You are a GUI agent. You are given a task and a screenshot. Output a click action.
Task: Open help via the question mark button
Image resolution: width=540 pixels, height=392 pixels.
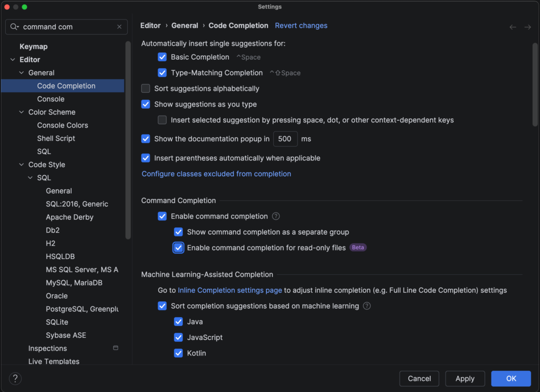(x=15, y=378)
